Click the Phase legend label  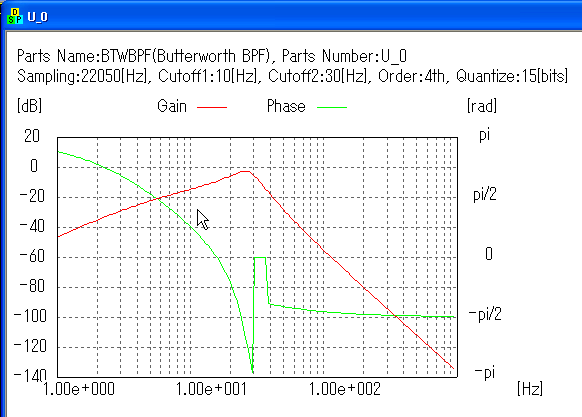click(286, 106)
